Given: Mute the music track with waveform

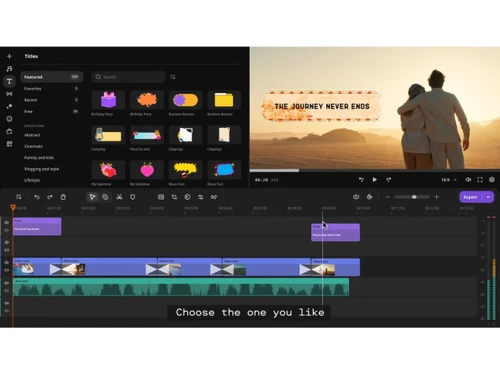Looking at the screenshot, I should pyautogui.click(x=7, y=283).
